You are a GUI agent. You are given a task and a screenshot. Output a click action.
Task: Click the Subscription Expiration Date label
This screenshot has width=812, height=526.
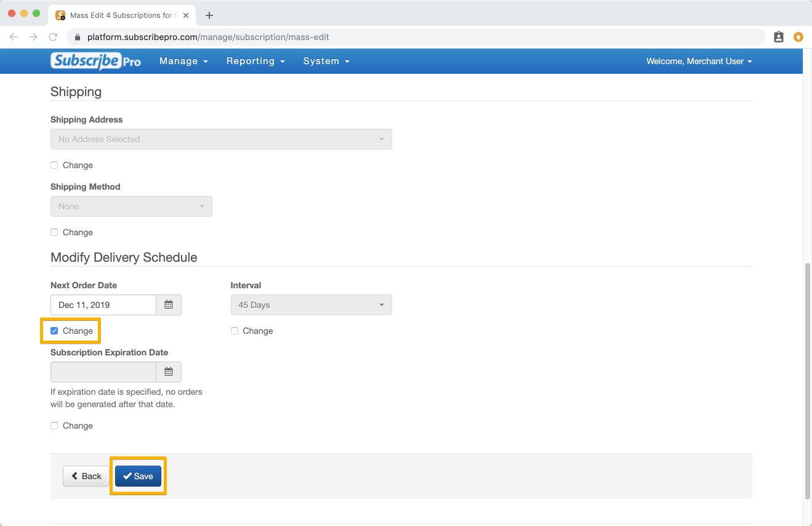[109, 352]
